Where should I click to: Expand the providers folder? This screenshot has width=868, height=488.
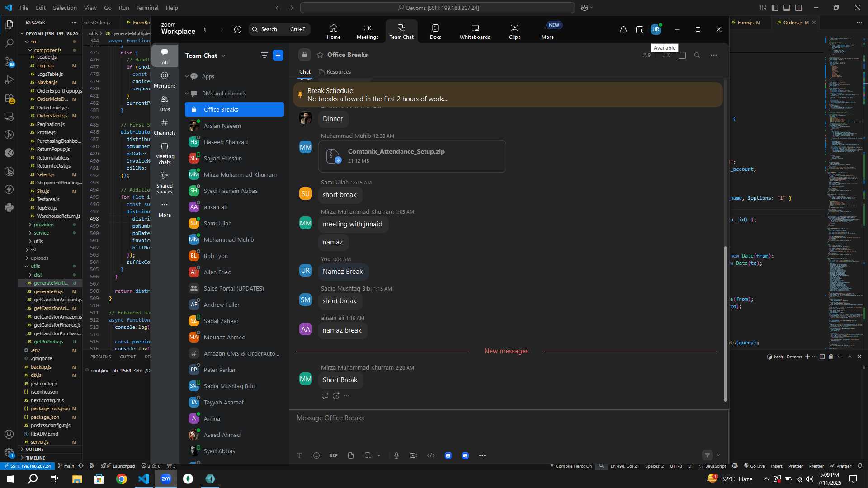pos(44,225)
